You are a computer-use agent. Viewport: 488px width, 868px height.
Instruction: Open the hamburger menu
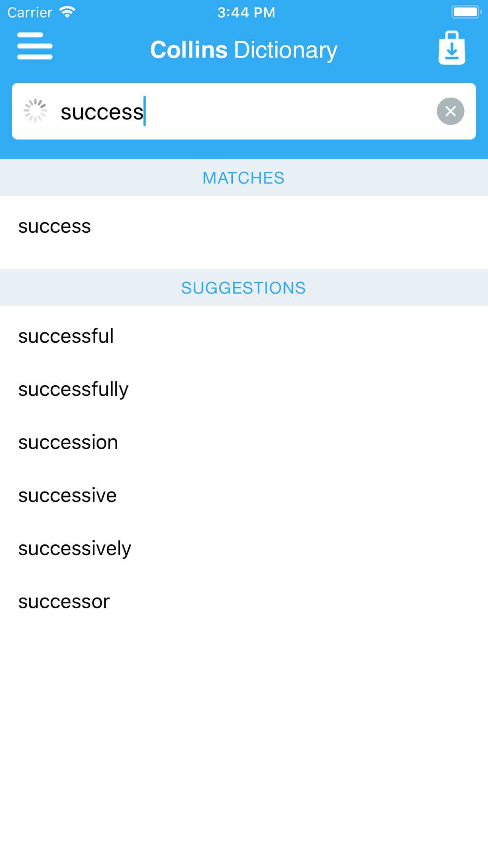click(35, 46)
